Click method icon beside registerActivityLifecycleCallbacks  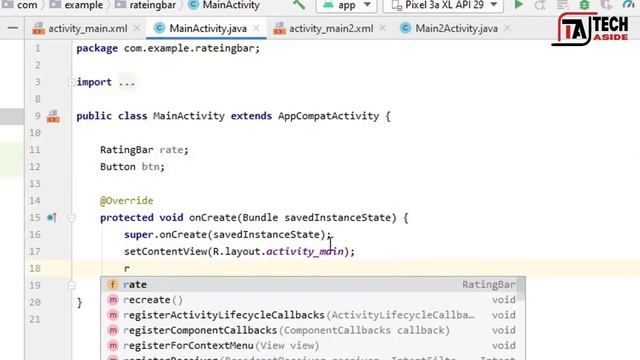click(x=113, y=315)
